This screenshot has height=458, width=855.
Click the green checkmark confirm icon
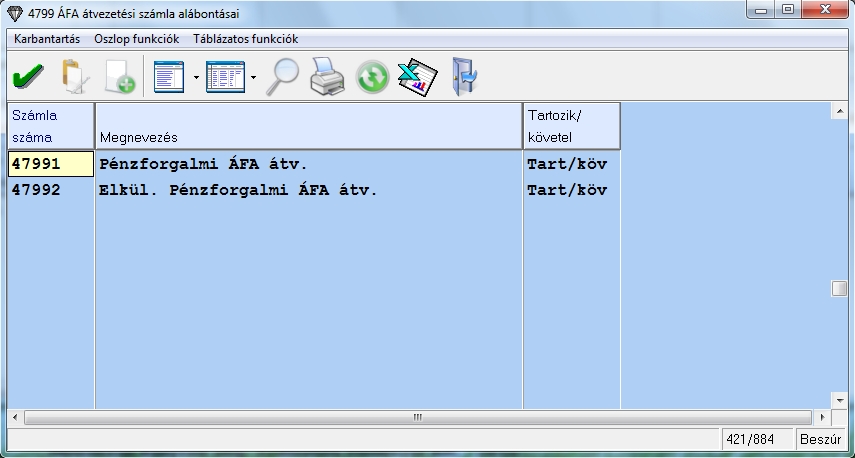click(x=27, y=76)
